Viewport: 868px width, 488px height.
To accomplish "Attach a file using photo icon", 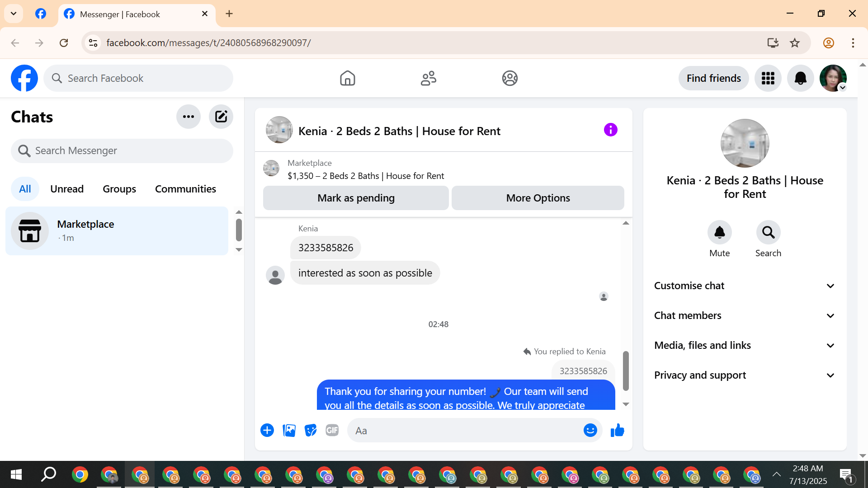I will 289,430.
